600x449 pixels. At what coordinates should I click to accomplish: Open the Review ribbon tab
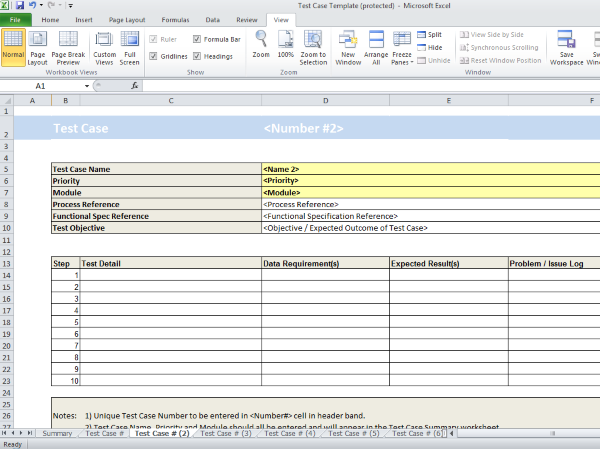click(x=247, y=20)
